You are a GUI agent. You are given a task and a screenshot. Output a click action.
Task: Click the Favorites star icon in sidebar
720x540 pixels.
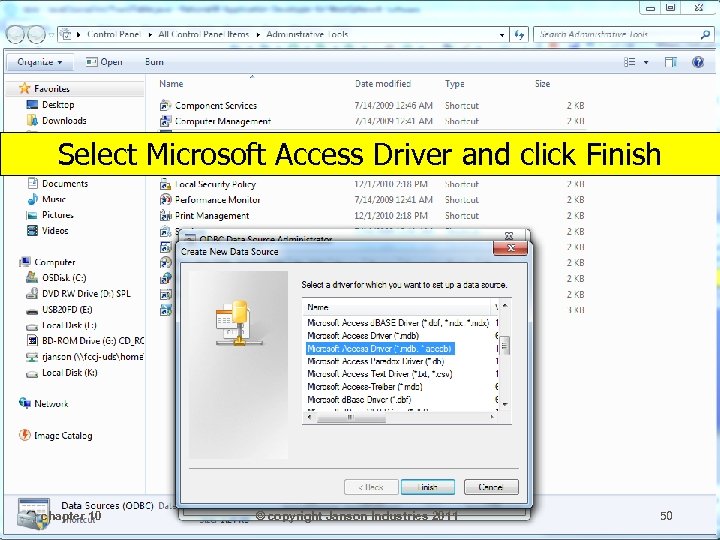pyautogui.click(x=24, y=88)
